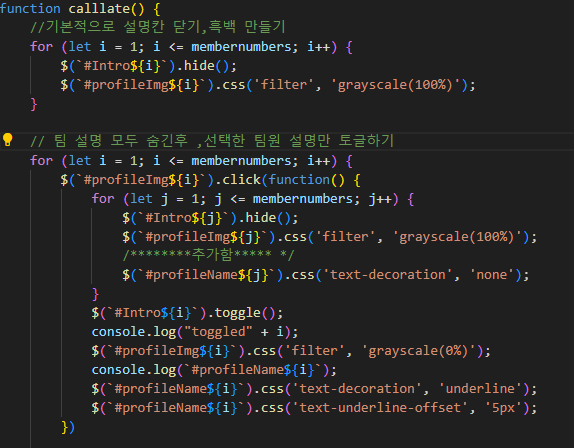Click the console.log("toggled" + i) line

195,332
